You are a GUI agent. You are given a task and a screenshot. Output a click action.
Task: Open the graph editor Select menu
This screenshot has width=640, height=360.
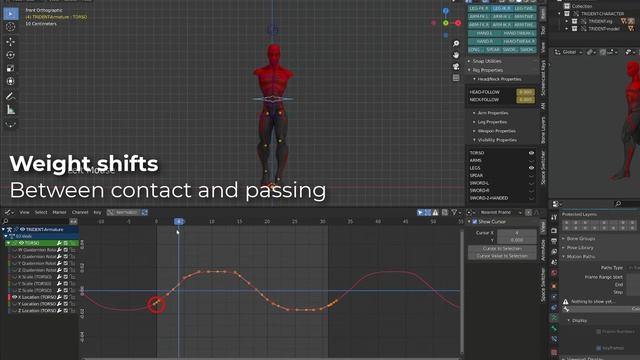coord(41,212)
